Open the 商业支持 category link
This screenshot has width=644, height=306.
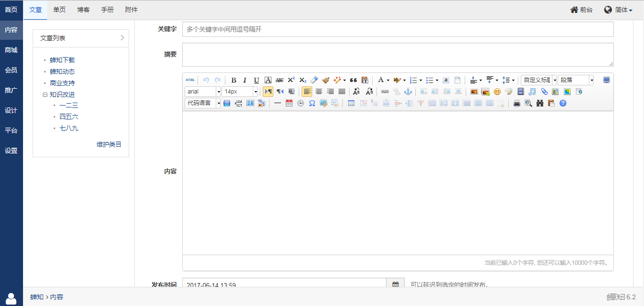(62, 83)
